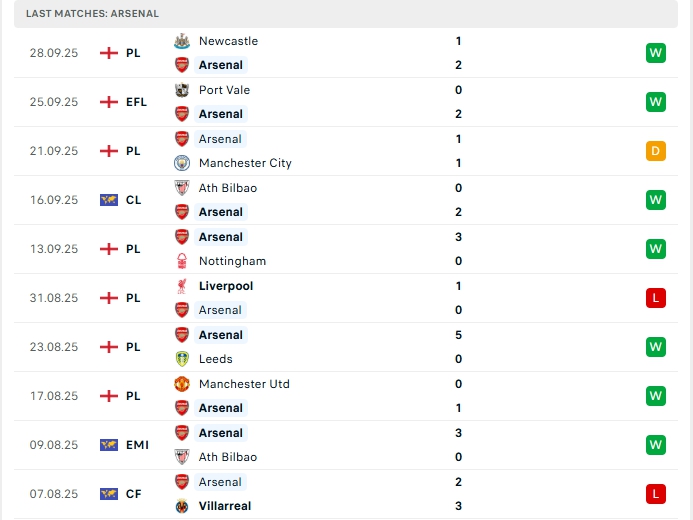Open the Ath Bilbao team link dated 16.09.25

pyautogui.click(x=228, y=188)
